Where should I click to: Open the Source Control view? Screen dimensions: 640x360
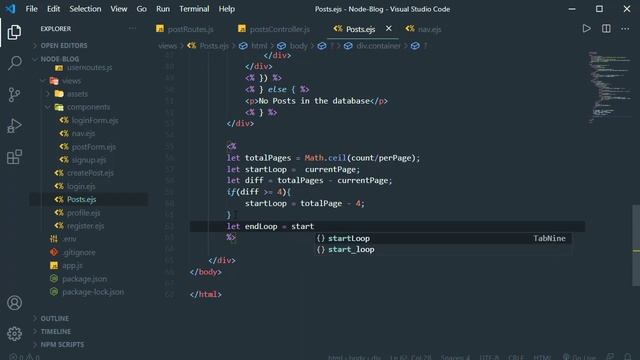[x=14, y=95]
